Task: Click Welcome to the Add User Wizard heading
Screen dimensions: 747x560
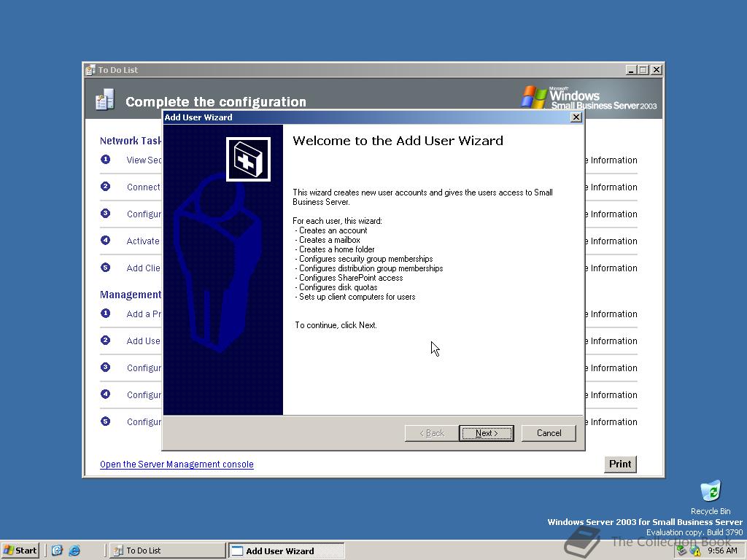Action: pos(398,141)
